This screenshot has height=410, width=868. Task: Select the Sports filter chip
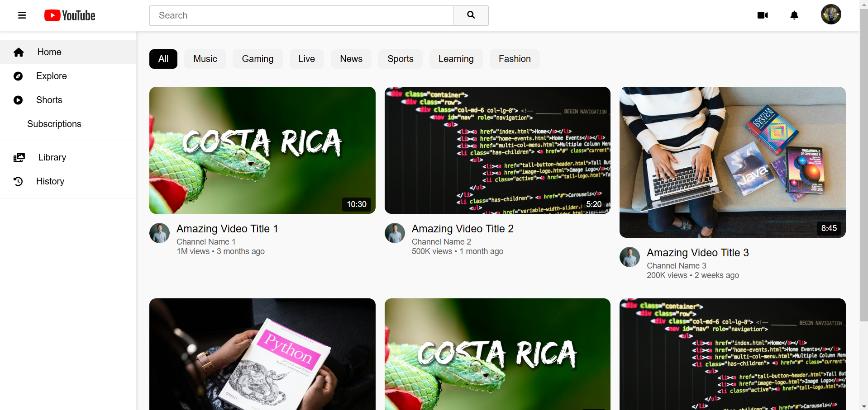(x=401, y=59)
